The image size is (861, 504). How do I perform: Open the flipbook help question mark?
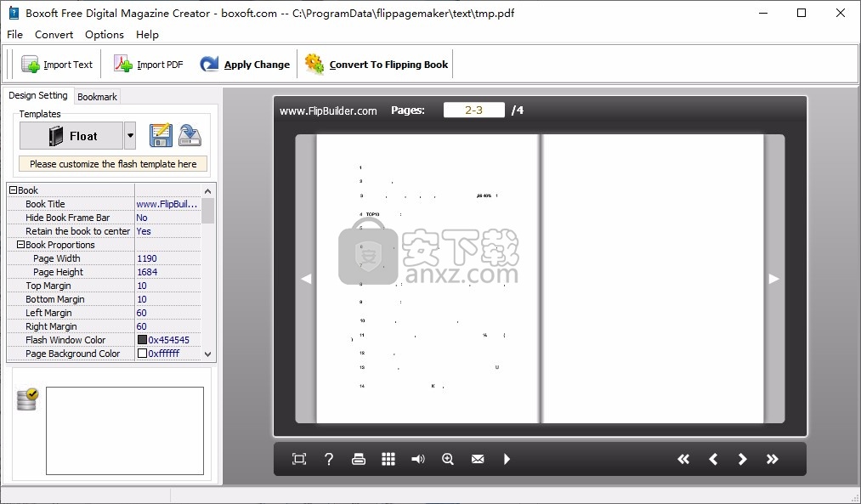329,459
